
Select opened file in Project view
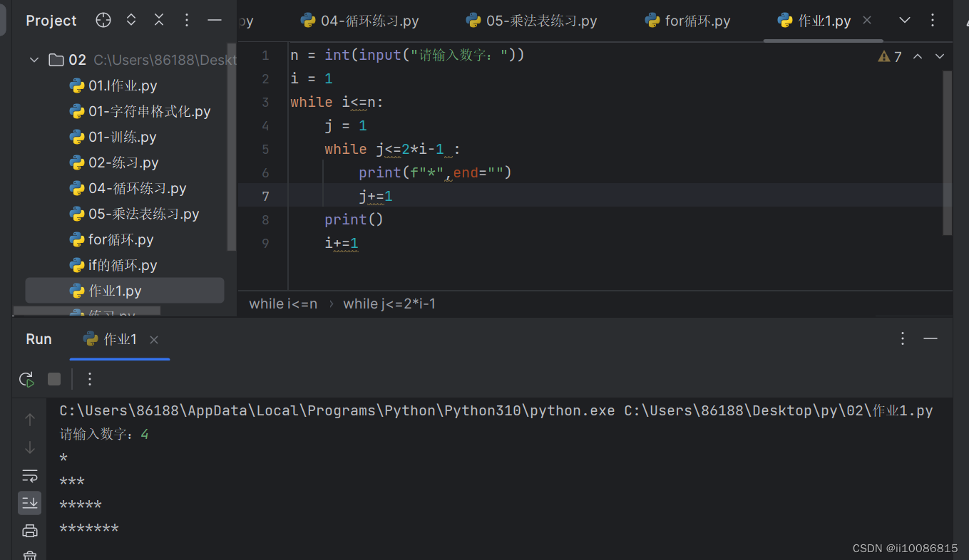(103, 20)
